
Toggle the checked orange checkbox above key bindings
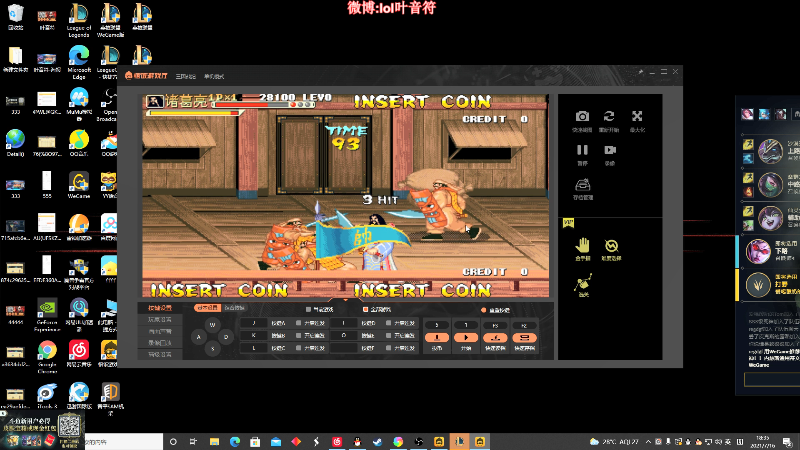365,309
